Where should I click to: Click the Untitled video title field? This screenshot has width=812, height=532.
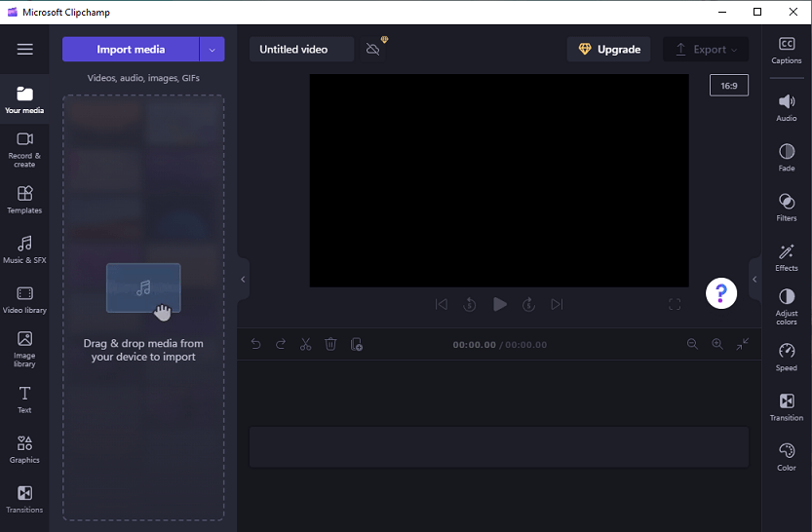[301, 49]
